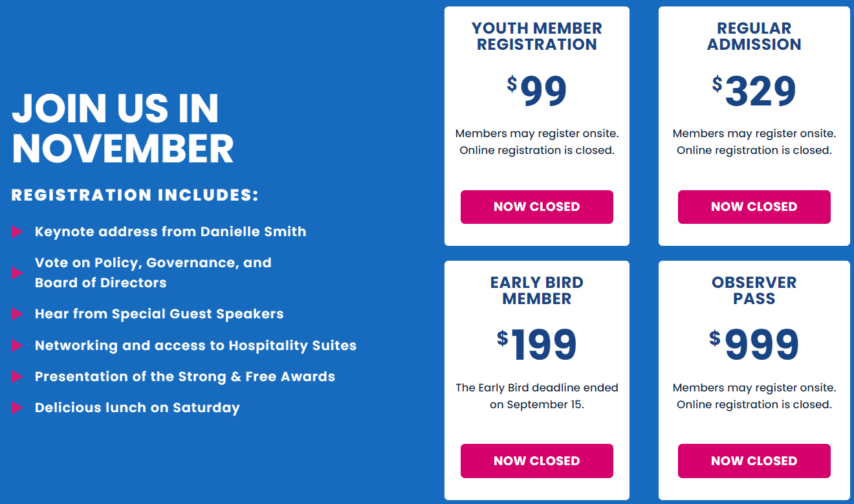This screenshot has height=504, width=854.
Task: Click the $999 Observer Pass price
Action: point(754,345)
